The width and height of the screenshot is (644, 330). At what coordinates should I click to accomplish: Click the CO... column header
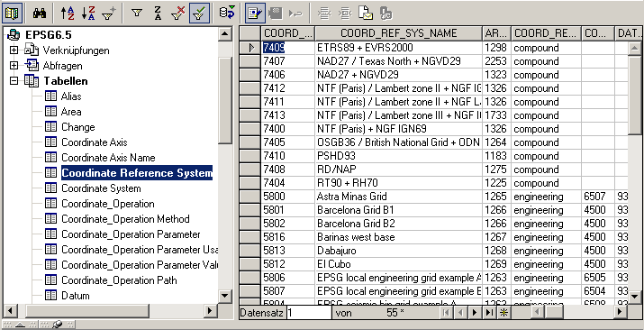coord(598,33)
